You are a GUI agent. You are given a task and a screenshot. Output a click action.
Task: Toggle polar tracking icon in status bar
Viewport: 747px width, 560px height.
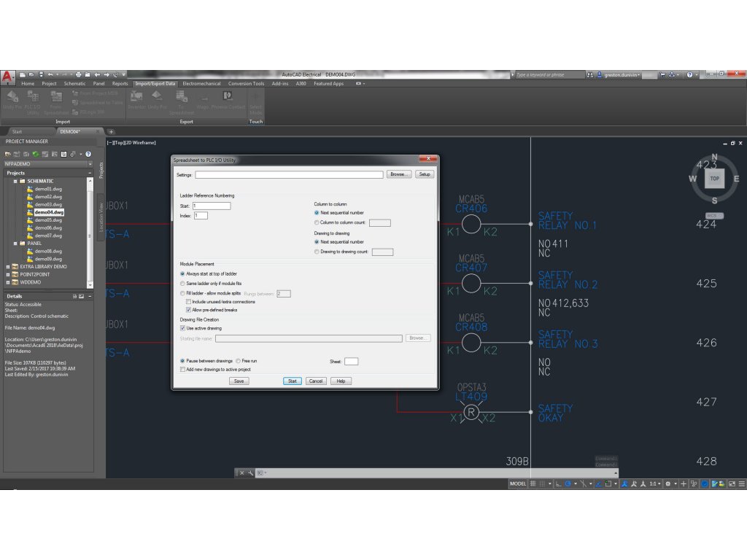[568, 484]
